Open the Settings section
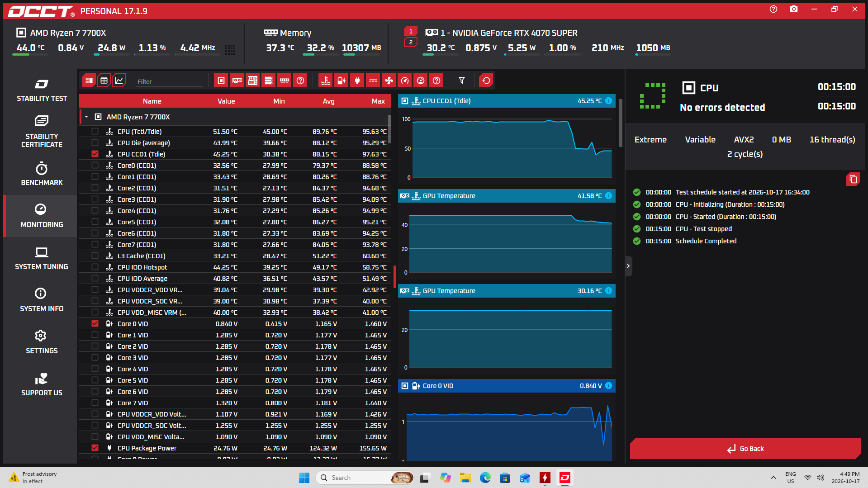Image resolution: width=868 pixels, height=488 pixels. coord(42,342)
